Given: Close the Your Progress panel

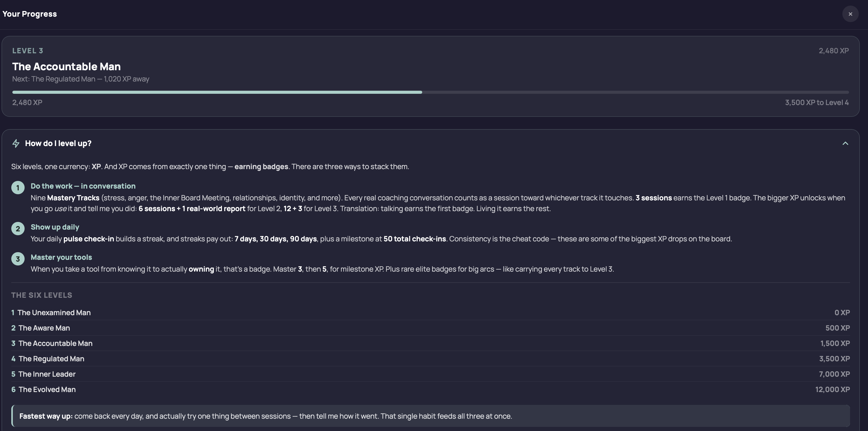Looking at the screenshot, I should point(850,14).
